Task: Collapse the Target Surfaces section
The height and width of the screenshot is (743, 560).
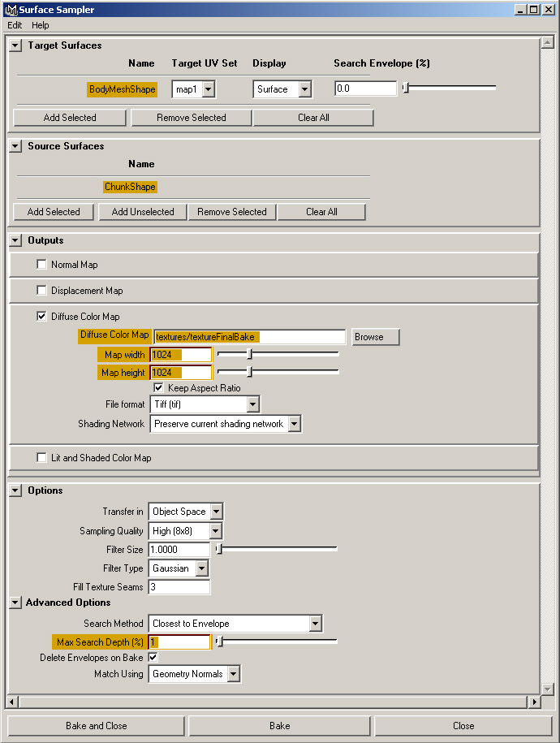Action: (15, 45)
